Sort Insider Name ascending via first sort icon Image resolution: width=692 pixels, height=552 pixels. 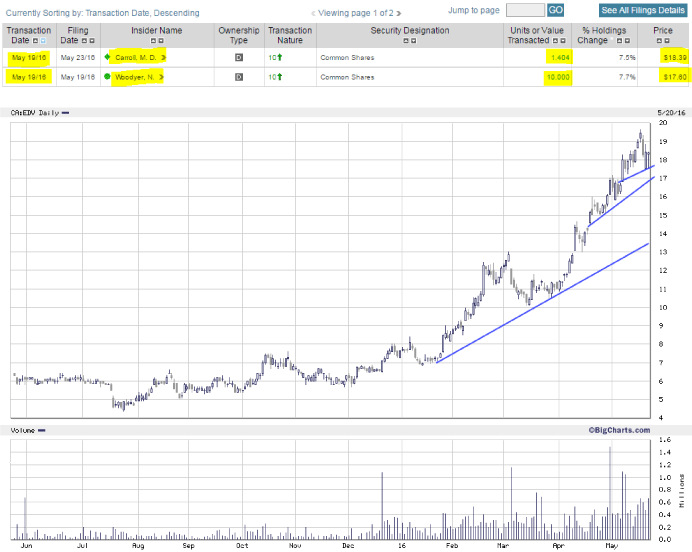point(153,42)
